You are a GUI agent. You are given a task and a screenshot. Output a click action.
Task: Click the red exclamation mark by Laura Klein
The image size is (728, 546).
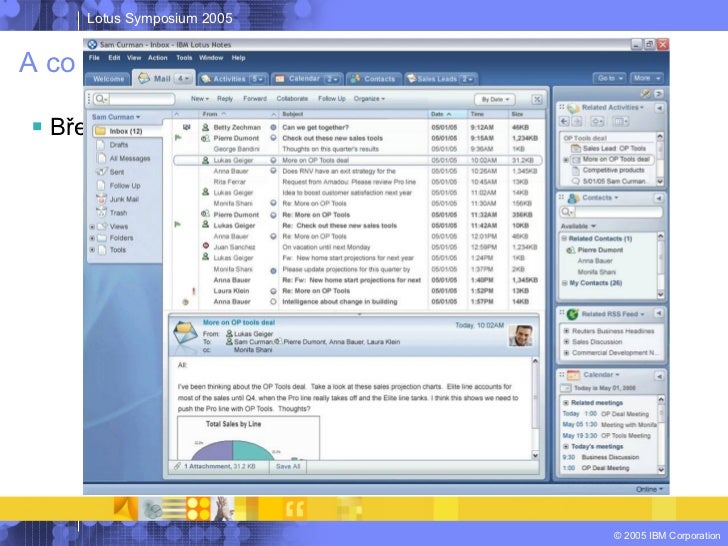pyautogui.click(x=194, y=291)
